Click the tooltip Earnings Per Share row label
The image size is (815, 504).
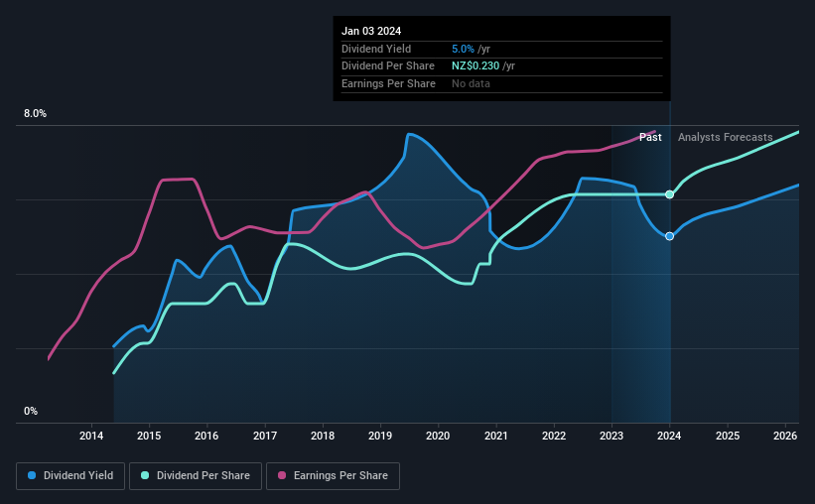[x=388, y=83]
